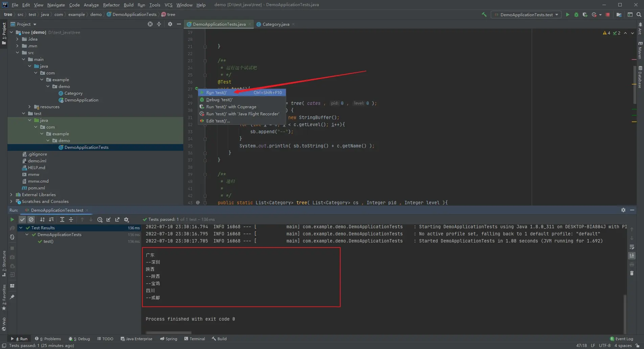The width and height of the screenshot is (644, 349).
Task: Open the Project Structure dialog icon
Action: point(619,15)
